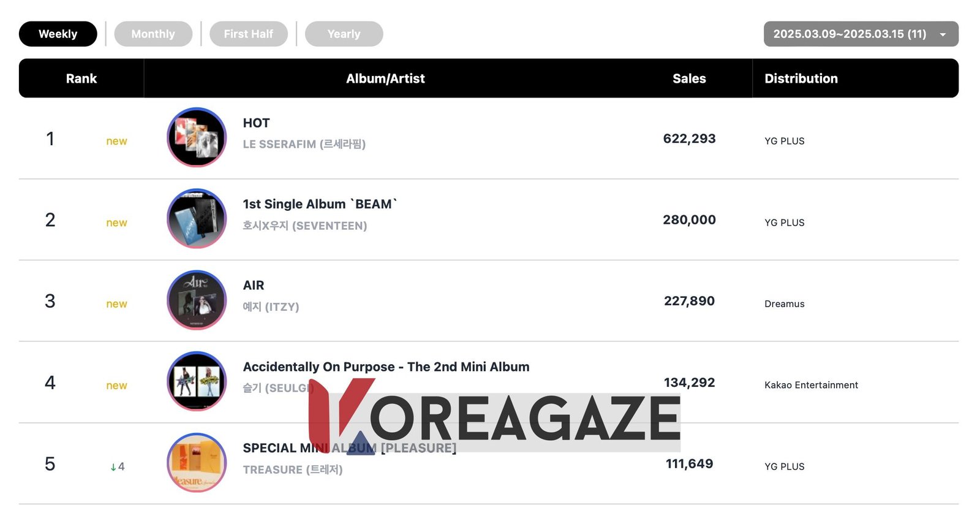Open the week date range dropdown

pos(850,34)
